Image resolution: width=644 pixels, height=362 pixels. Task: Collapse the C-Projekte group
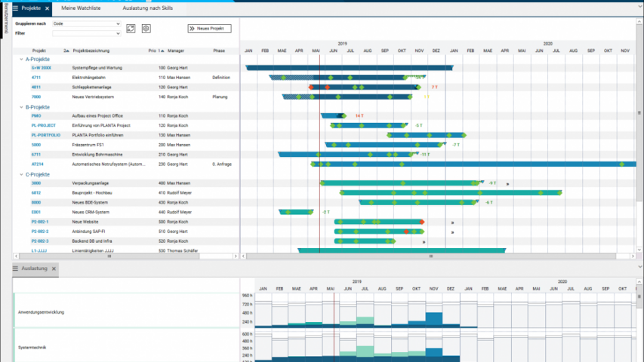point(21,174)
